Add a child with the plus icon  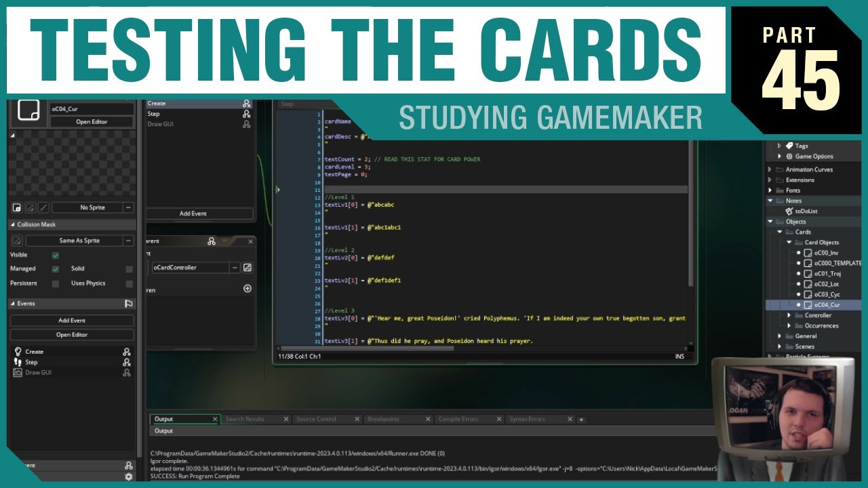tap(248, 289)
